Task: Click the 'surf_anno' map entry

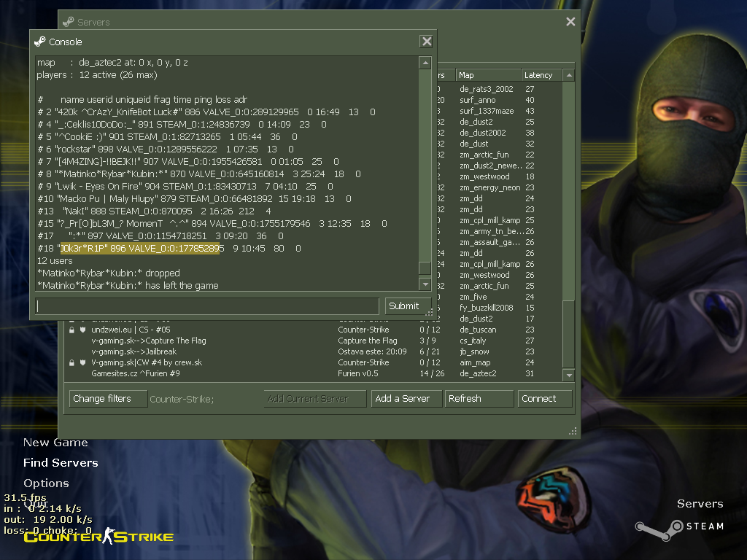Action: point(477,100)
